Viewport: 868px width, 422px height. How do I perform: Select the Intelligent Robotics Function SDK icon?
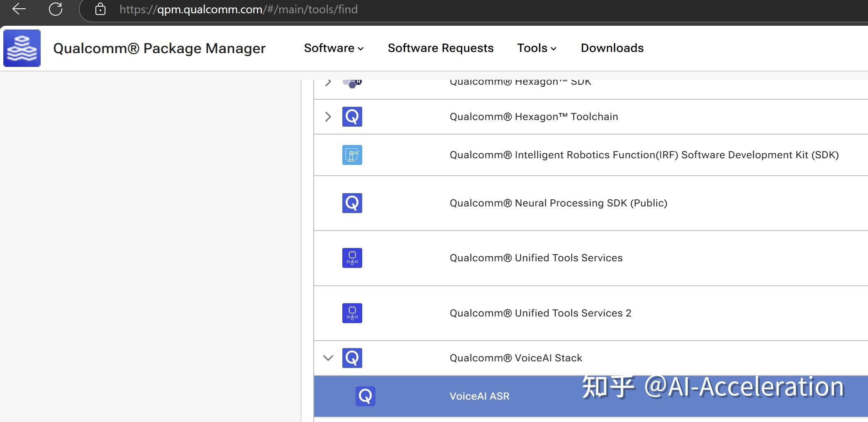coord(352,155)
